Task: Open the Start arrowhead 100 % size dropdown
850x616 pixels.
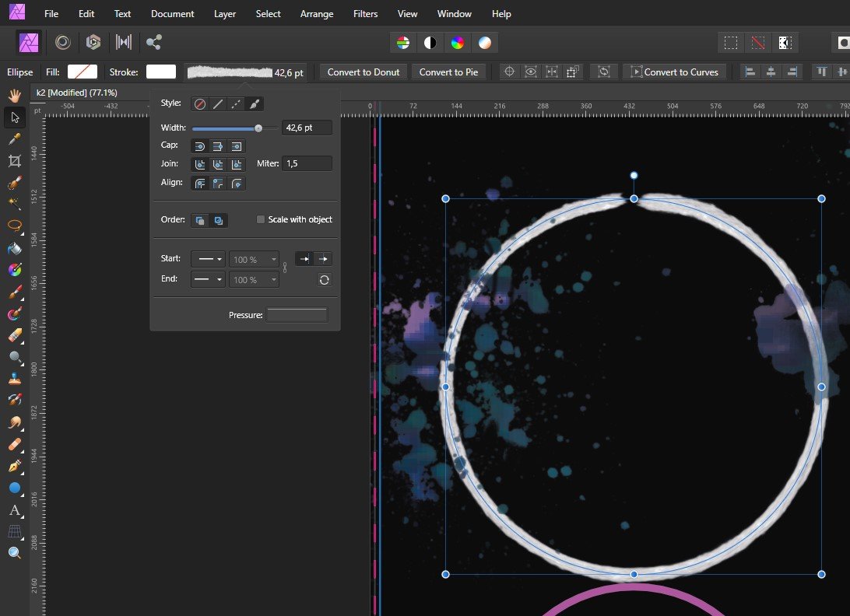Action: [x=255, y=260]
